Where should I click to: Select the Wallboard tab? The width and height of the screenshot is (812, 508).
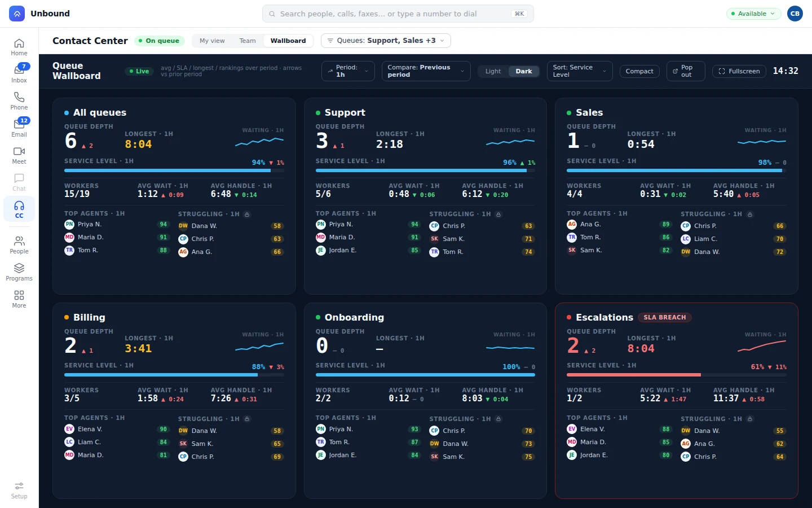tap(288, 41)
